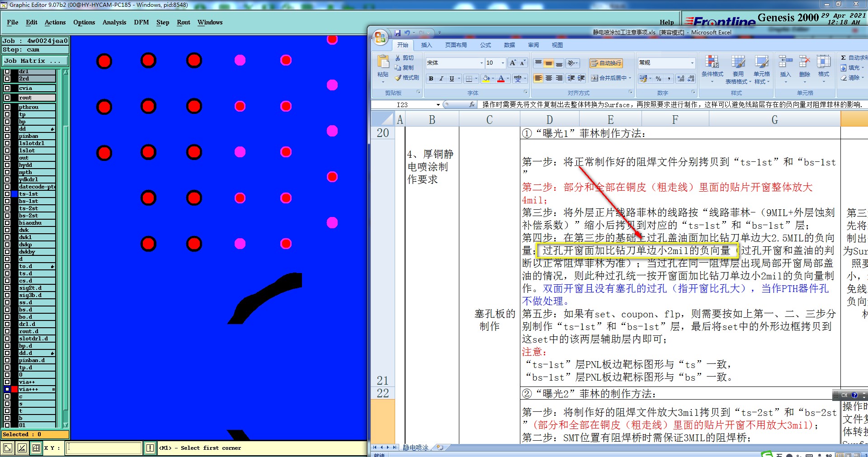Expand the Name Box dropdown beside I23

coord(438,105)
